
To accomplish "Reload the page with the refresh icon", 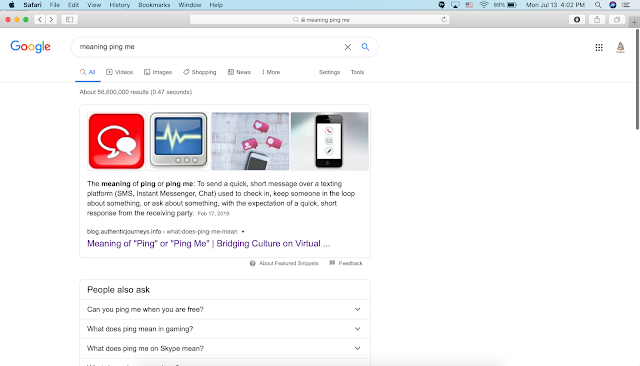I will [444, 20].
